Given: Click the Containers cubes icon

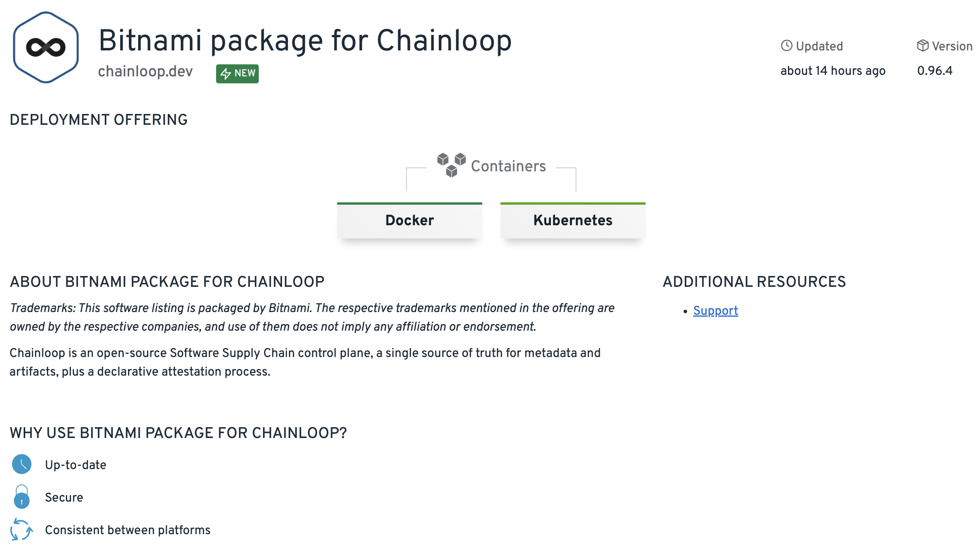Looking at the screenshot, I should 451,165.
